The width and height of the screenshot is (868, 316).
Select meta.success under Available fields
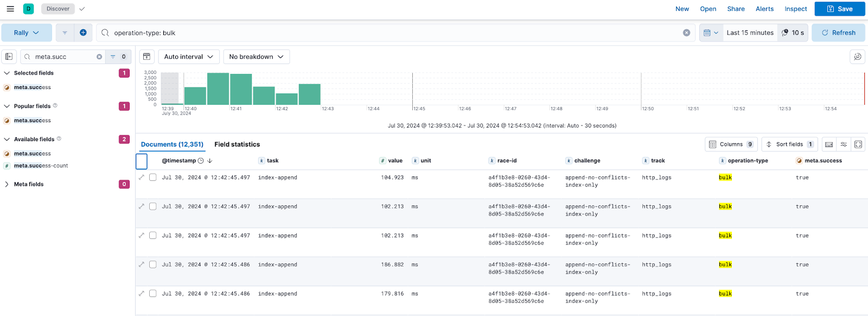[33, 154]
